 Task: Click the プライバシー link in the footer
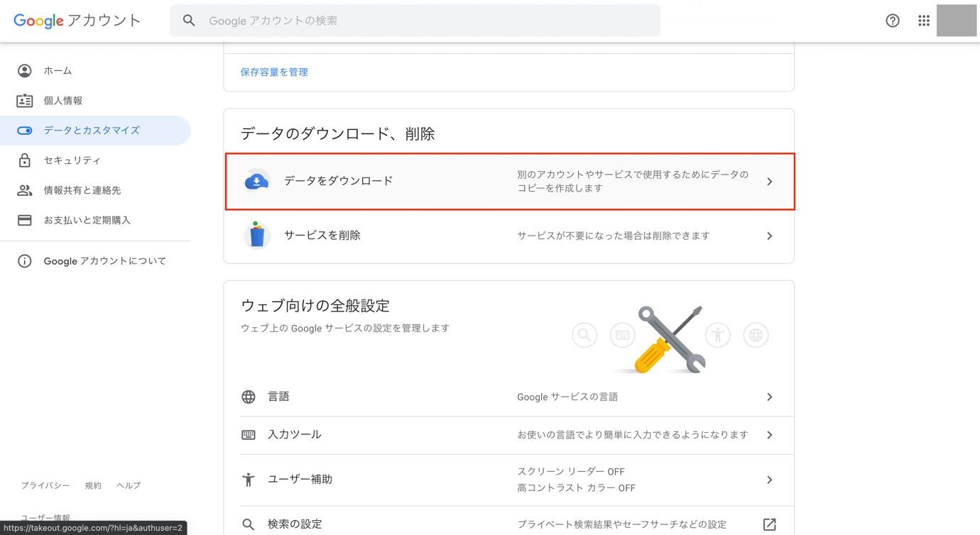pos(45,485)
